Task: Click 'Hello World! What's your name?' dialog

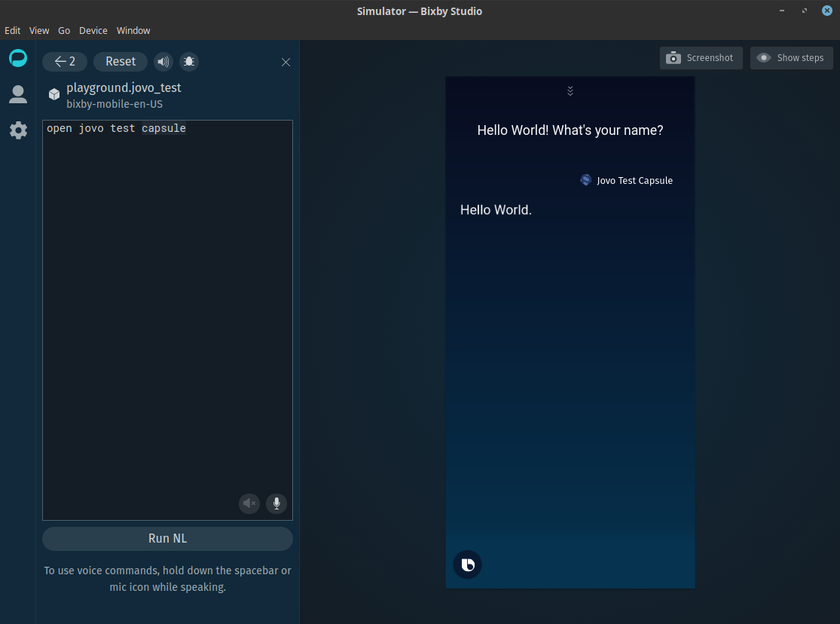Action: tap(570, 130)
